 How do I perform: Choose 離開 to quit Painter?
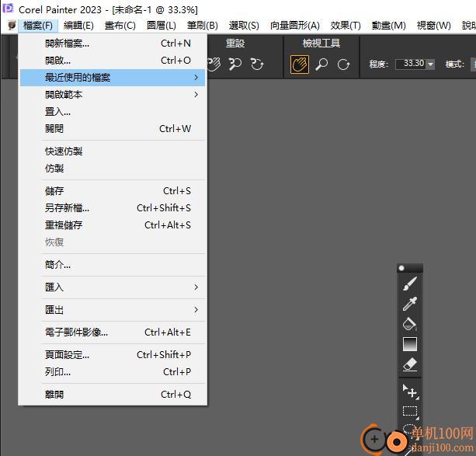click(113, 395)
